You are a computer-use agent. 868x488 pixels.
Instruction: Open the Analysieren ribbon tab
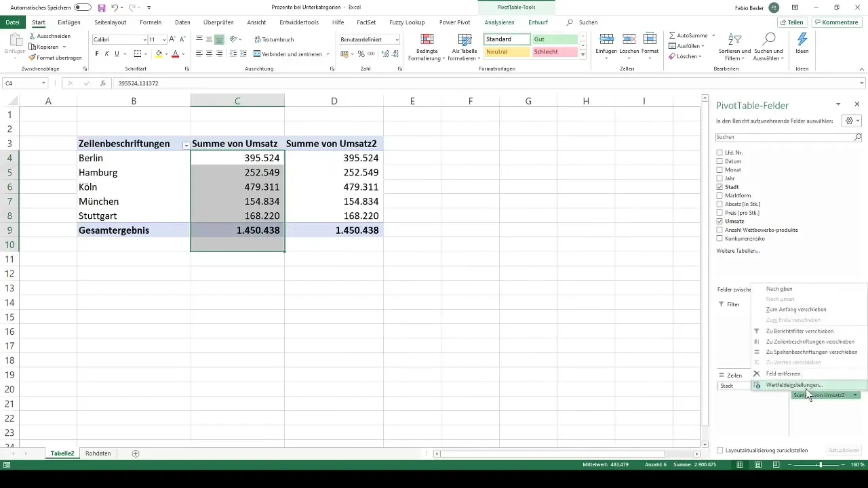[499, 22]
